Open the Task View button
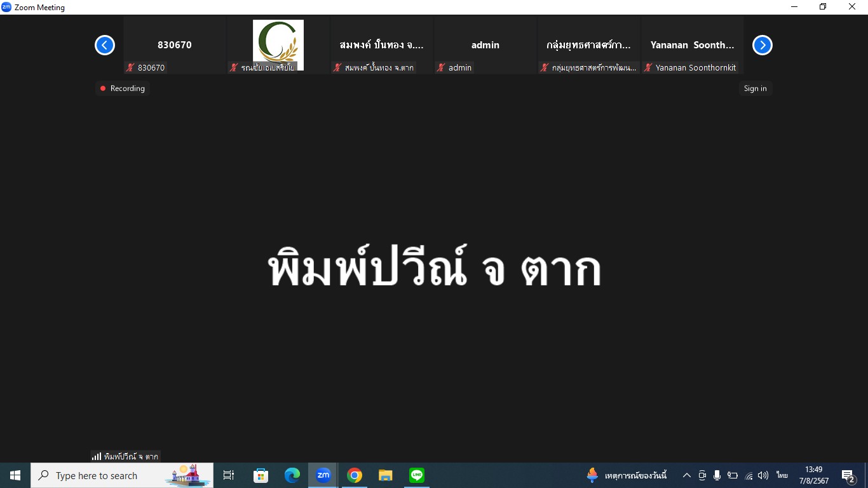Screen dimensions: 868x488 coord(229,475)
